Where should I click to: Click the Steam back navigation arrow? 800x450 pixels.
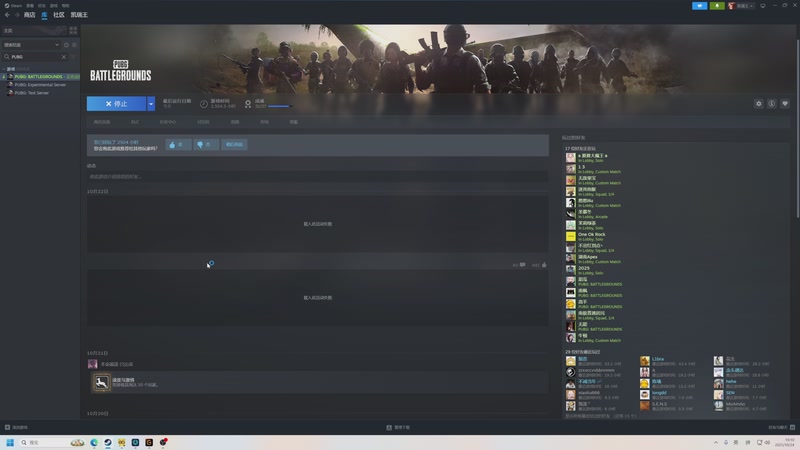pos(7,15)
